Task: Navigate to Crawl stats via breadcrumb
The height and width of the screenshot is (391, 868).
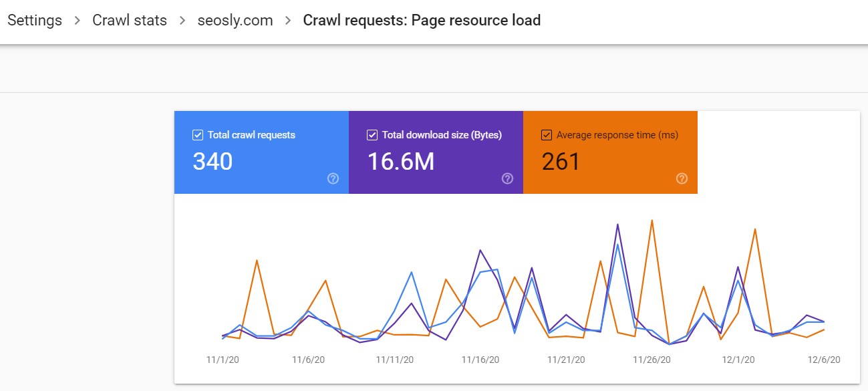Action: 129,20
